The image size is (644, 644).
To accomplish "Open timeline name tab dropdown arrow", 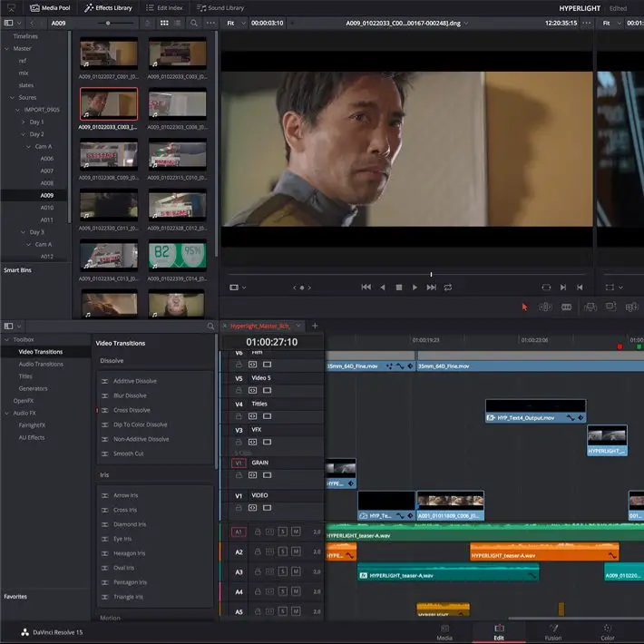I will pyautogui.click(x=298, y=326).
